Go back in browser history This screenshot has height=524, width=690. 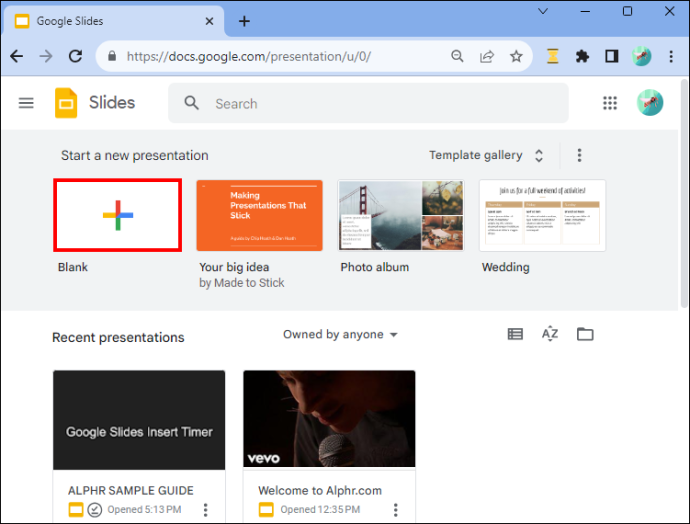[x=17, y=56]
